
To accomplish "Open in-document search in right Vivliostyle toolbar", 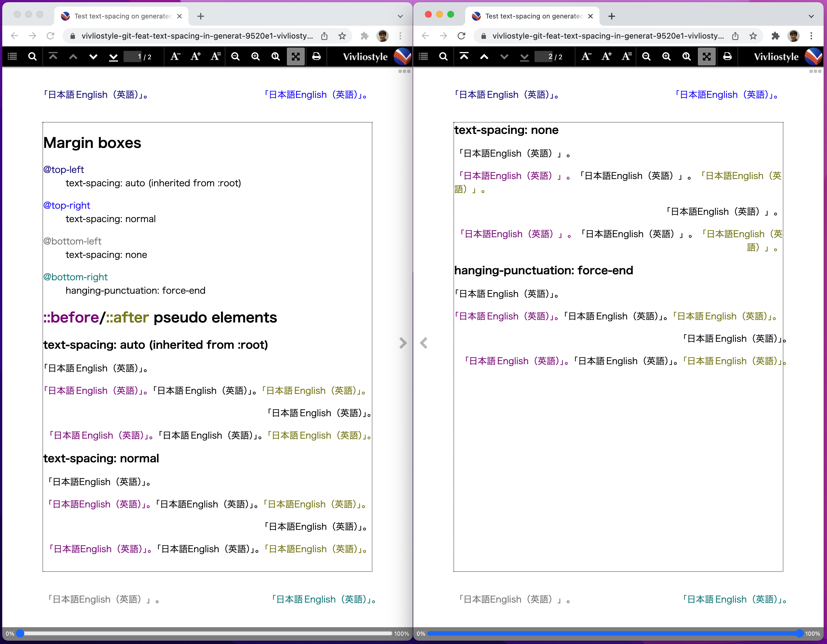I will point(443,57).
